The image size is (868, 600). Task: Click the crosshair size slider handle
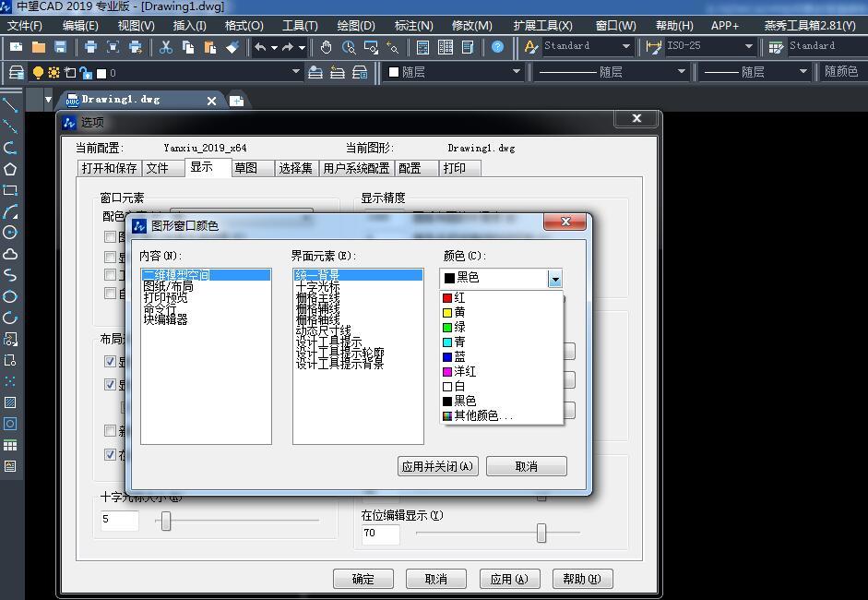coord(166,521)
